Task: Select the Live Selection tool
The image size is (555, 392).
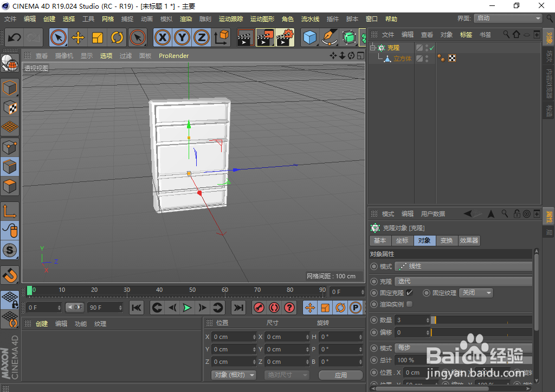Action: coord(59,38)
